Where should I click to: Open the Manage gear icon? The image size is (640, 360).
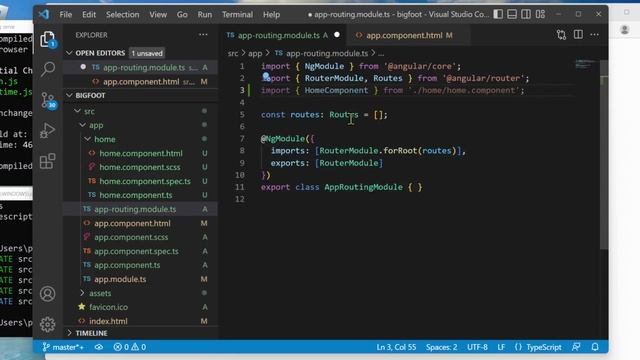click(x=47, y=324)
